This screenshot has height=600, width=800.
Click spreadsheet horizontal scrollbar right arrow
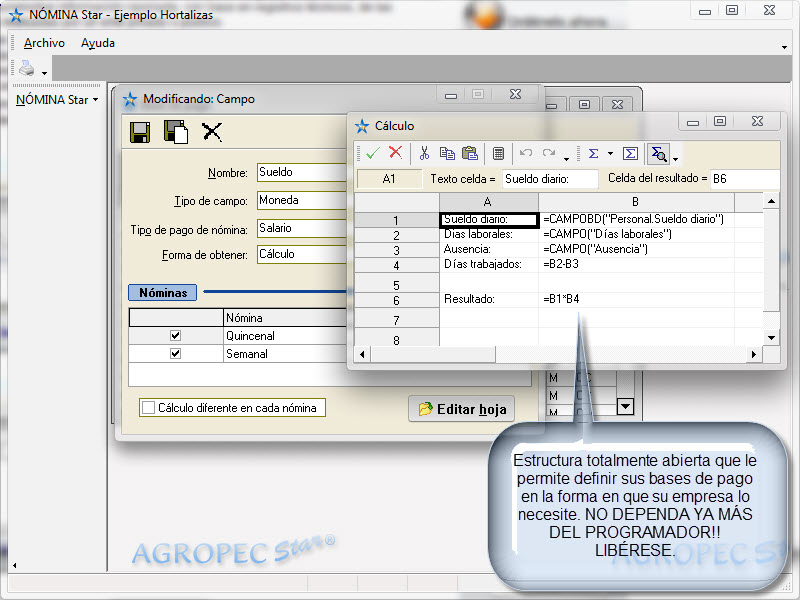pos(754,354)
